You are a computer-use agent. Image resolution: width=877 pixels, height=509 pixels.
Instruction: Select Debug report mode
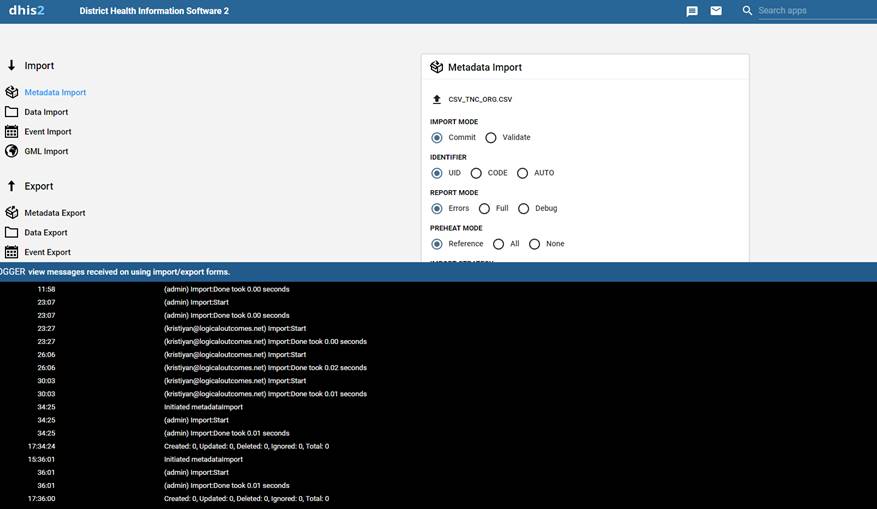click(524, 209)
